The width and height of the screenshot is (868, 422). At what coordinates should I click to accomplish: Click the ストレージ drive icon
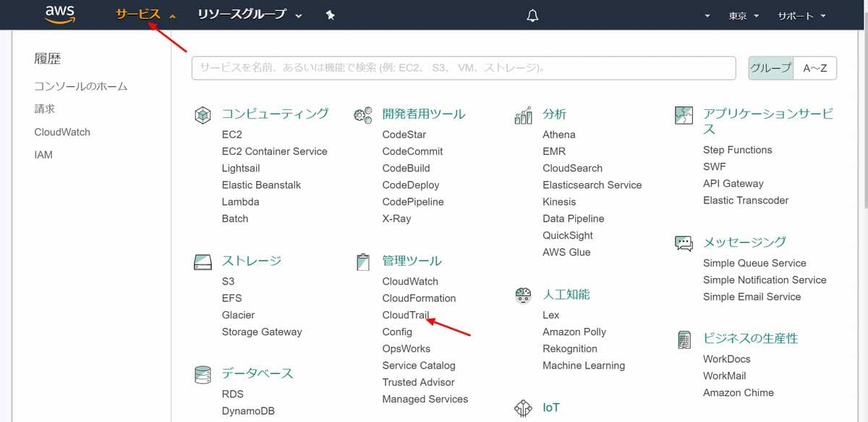pos(203,261)
